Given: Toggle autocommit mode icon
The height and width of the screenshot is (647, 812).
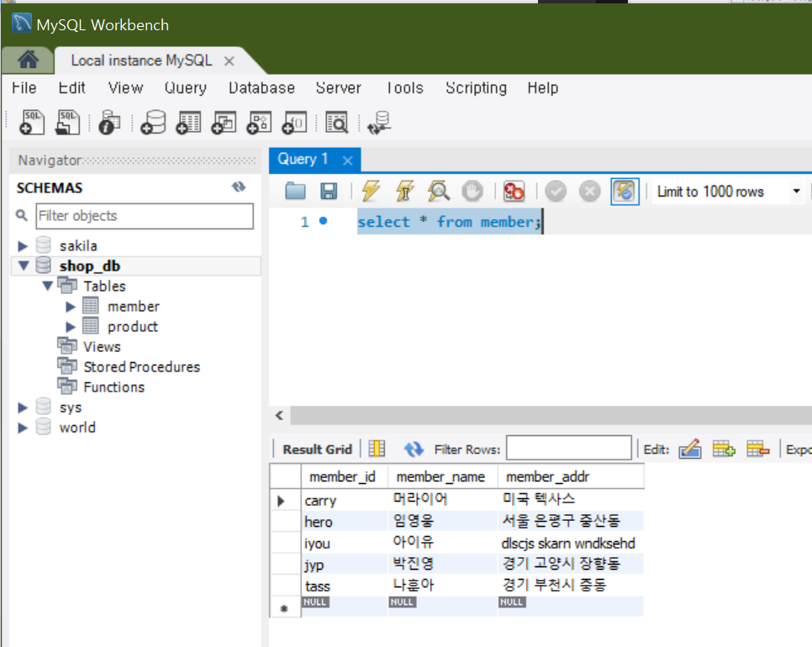Looking at the screenshot, I should (625, 191).
